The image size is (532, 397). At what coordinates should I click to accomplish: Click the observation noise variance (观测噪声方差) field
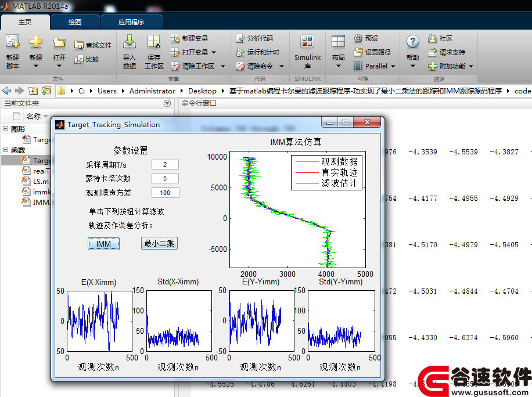coord(165,193)
